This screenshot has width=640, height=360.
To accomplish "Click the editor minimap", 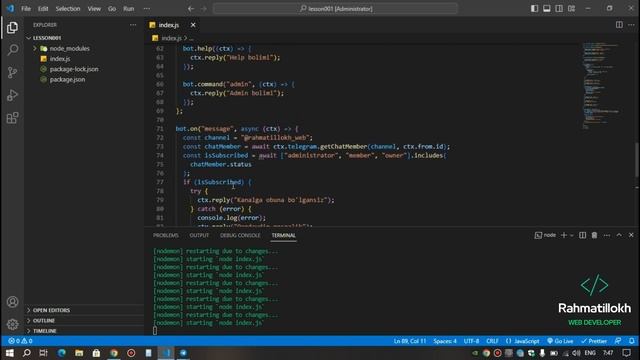I will click(x=602, y=86).
